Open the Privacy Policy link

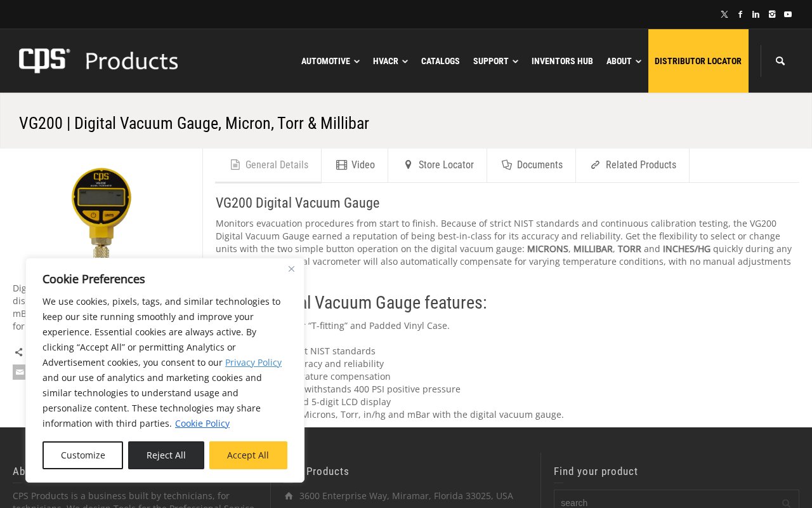pyautogui.click(x=253, y=363)
